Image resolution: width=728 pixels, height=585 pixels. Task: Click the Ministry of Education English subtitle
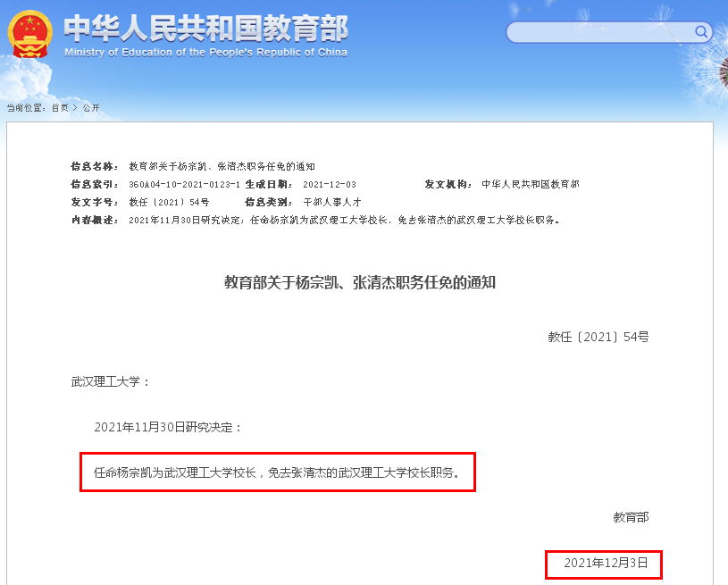click(x=205, y=53)
